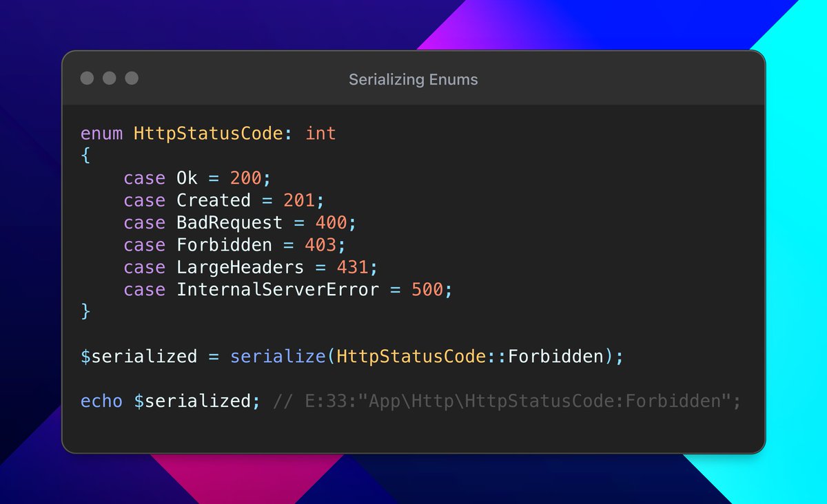Viewport: 827px width, 504px height.
Task: Click the value 400
Action: click(x=331, y=222)
